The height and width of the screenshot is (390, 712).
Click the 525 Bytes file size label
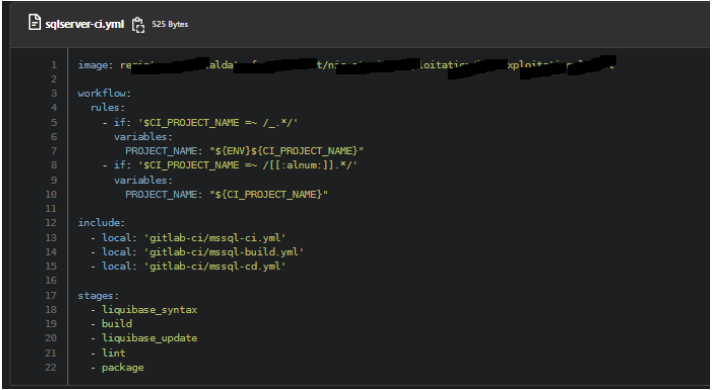pyautogui.click(x=170, y=24)
